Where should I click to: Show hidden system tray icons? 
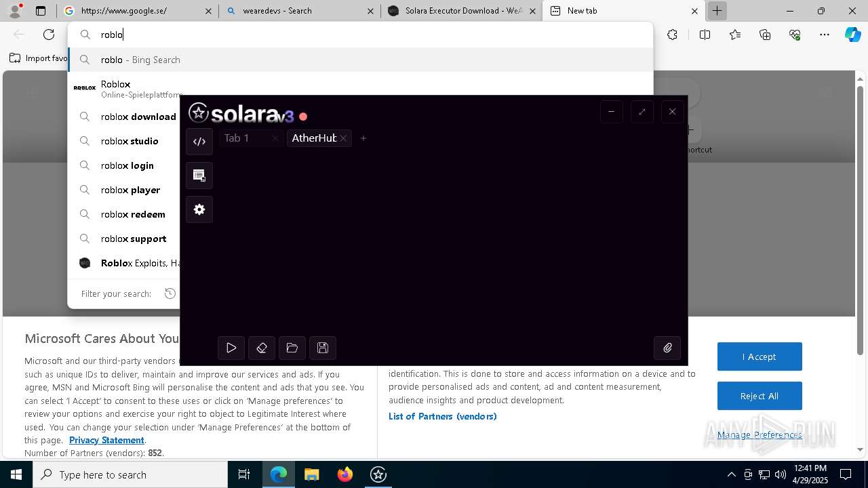tap(731, 474)
